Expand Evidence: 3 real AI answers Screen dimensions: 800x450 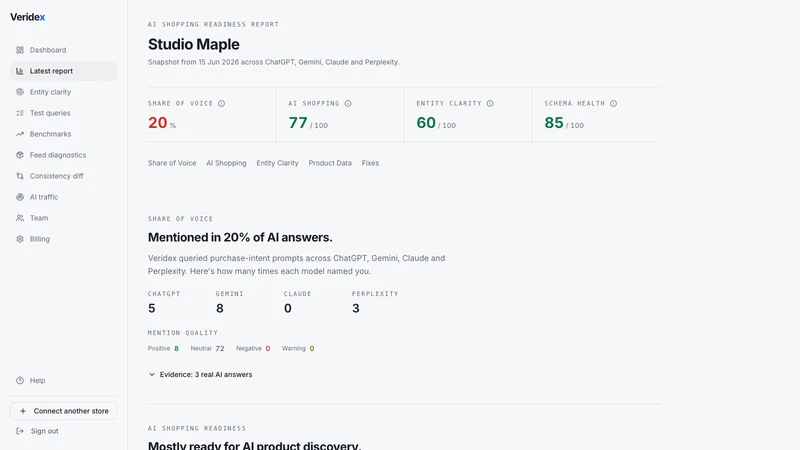pyautogui.click(x=200, y=374)
